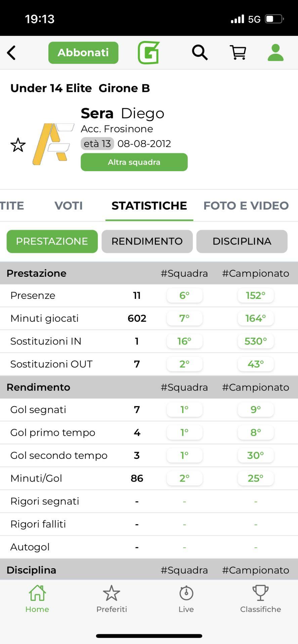
Task: Tap the green G logo
Action: pos(148,53)
